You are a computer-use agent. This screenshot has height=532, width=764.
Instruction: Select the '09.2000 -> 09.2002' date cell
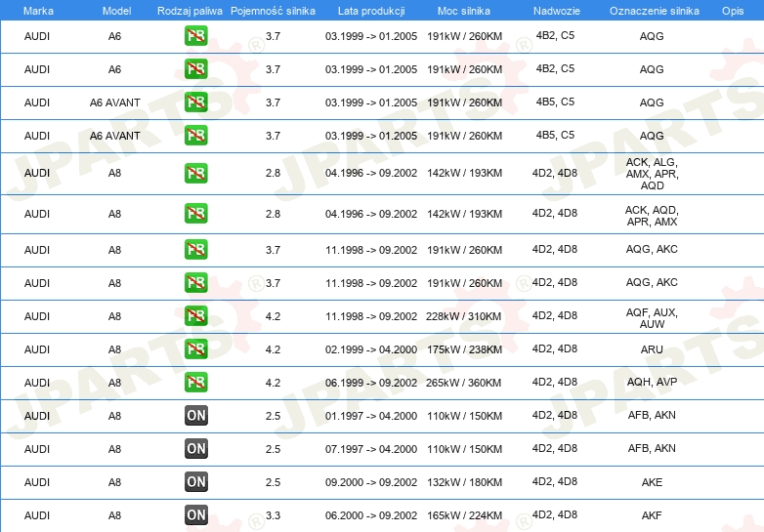tap(371, 482)
